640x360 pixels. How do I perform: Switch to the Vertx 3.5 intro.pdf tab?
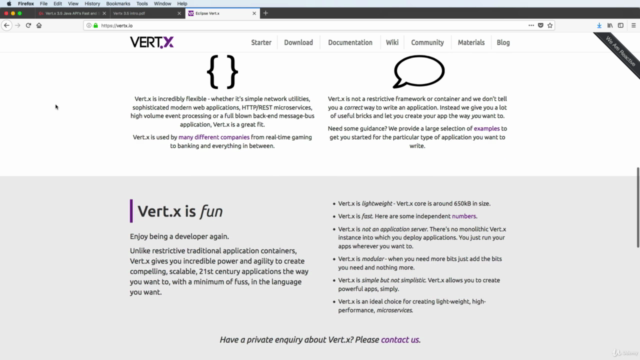pos(146,13)
